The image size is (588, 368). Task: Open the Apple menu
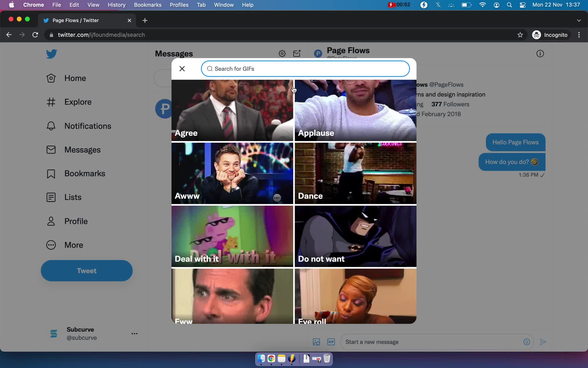click(12, 5)
